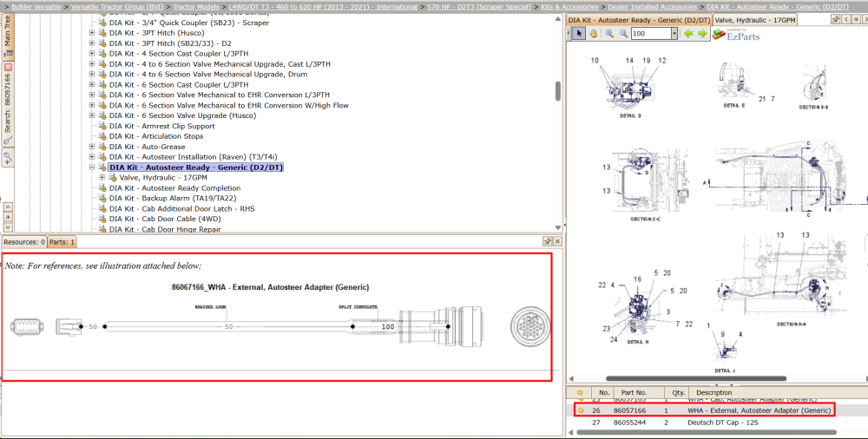Open Dealer Installed Accessories breadcrumb link
This screenshot has width=868, height=439.
[x=652, y=7]
